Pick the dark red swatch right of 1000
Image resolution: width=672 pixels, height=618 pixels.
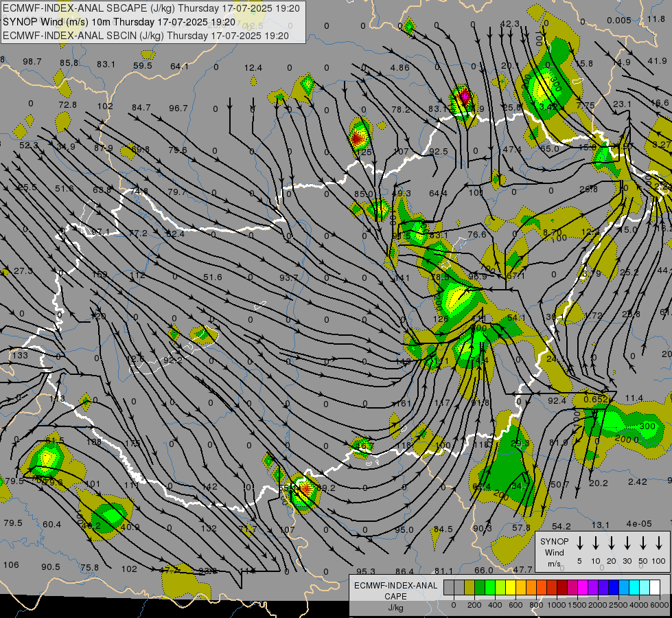pyautogui.click(x=562, y=587)
